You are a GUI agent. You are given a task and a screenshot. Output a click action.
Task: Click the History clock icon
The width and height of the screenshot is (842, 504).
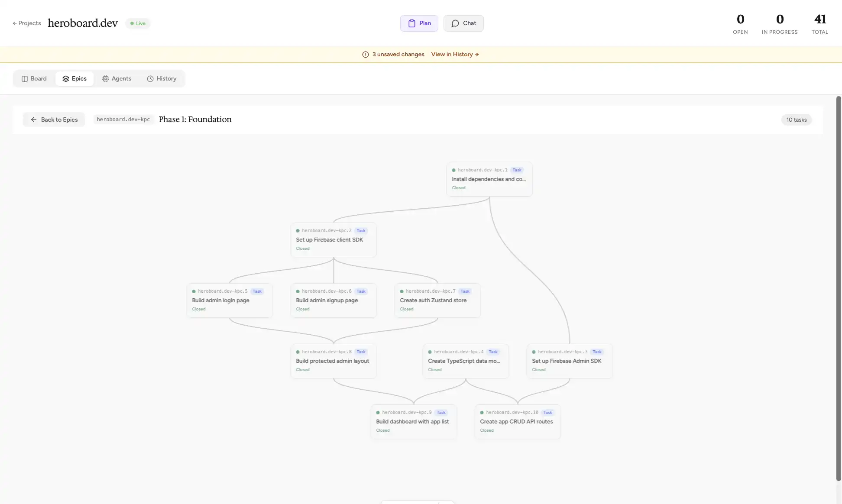[150, 78]
